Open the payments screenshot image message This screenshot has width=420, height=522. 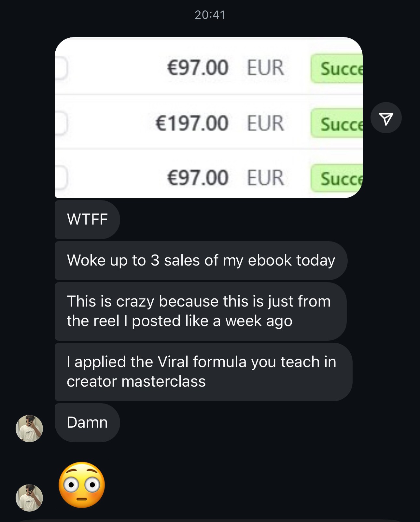pyautogui.click(x=209, y=118)
